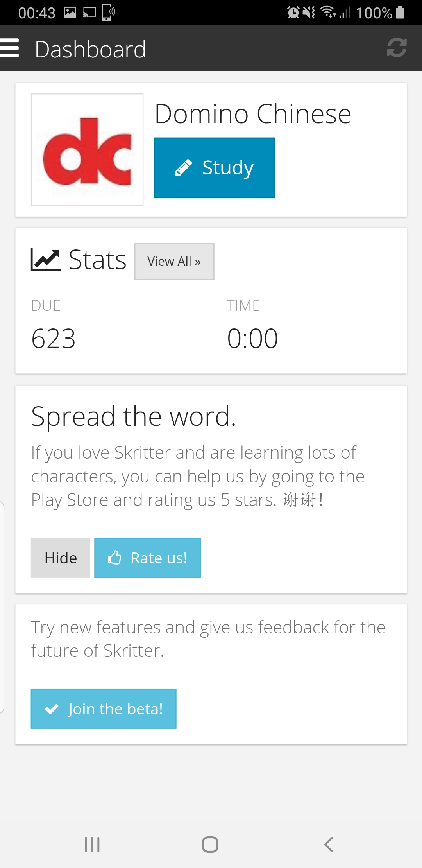Tap the Android back arrow
The height and width of the screenshot is (868, 422).
[x=329, y=845]
